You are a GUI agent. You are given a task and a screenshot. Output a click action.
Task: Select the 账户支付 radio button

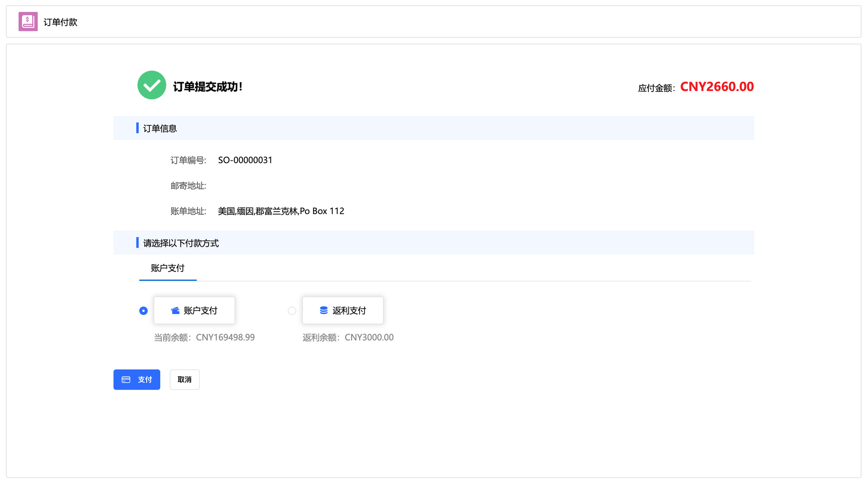tap(143, 311)
